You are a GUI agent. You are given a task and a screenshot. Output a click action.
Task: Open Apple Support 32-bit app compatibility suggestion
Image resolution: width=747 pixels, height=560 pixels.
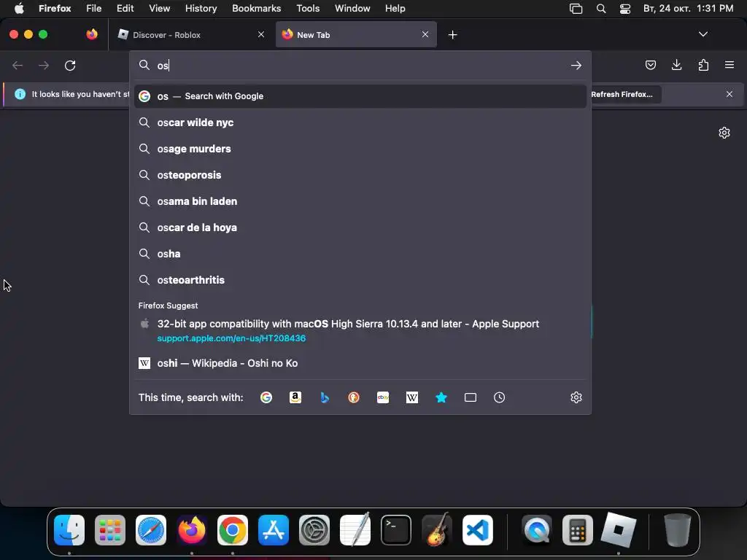[360, 330]
